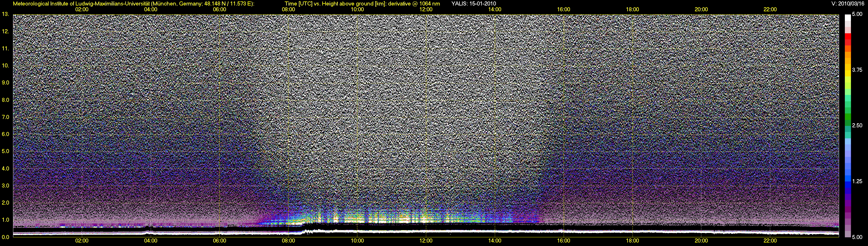Viewport: 868px width, 246px height.
Task: Click the 5.00 value at the color scale top
Action: tap(857, 14)
